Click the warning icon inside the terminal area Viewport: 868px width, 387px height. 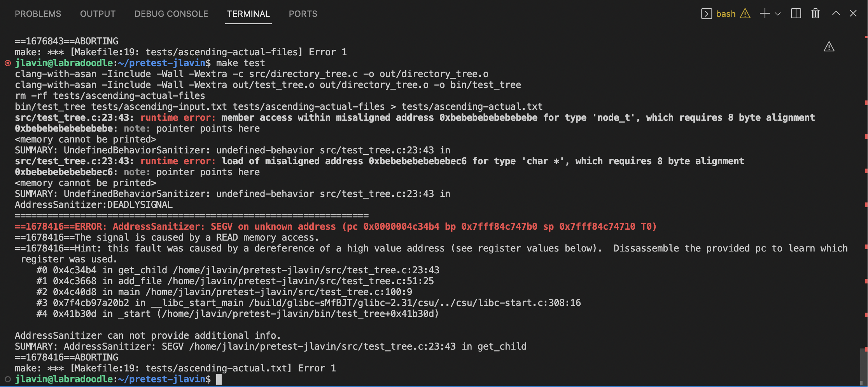[829, 47]
